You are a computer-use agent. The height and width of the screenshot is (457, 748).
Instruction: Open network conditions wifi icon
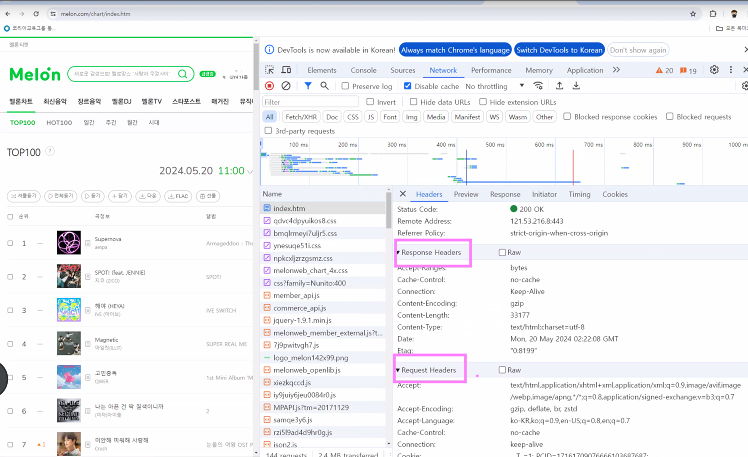[538, 86]
